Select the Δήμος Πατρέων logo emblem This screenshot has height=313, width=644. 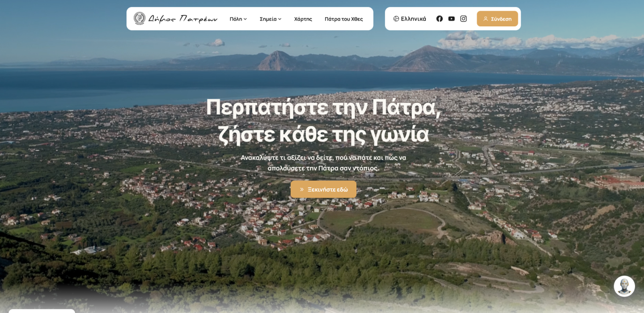tap(140, 18)
